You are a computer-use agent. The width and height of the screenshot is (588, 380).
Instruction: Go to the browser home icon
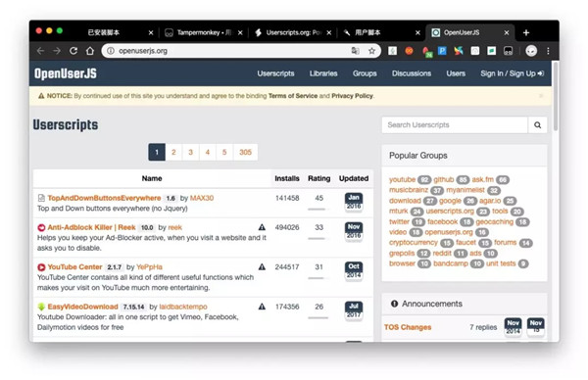tap(90, 51)
